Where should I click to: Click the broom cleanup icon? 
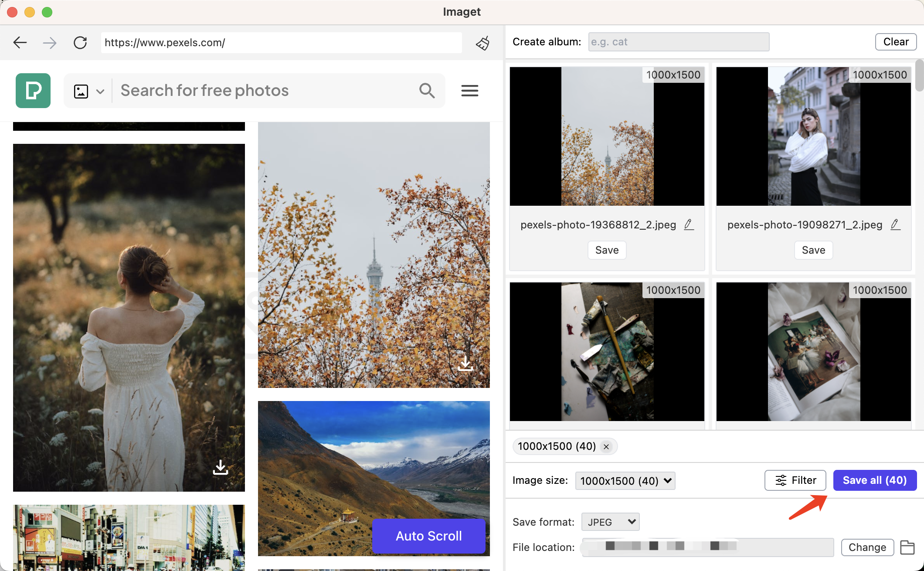point(483,43)
